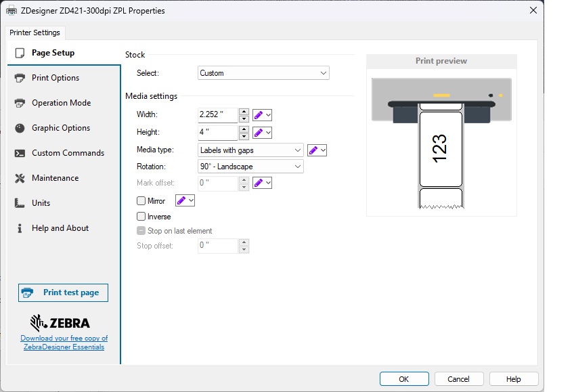Close the ZPL Properties dialog
The width and height of the screenshot is (574, 392).
[533, 10]
